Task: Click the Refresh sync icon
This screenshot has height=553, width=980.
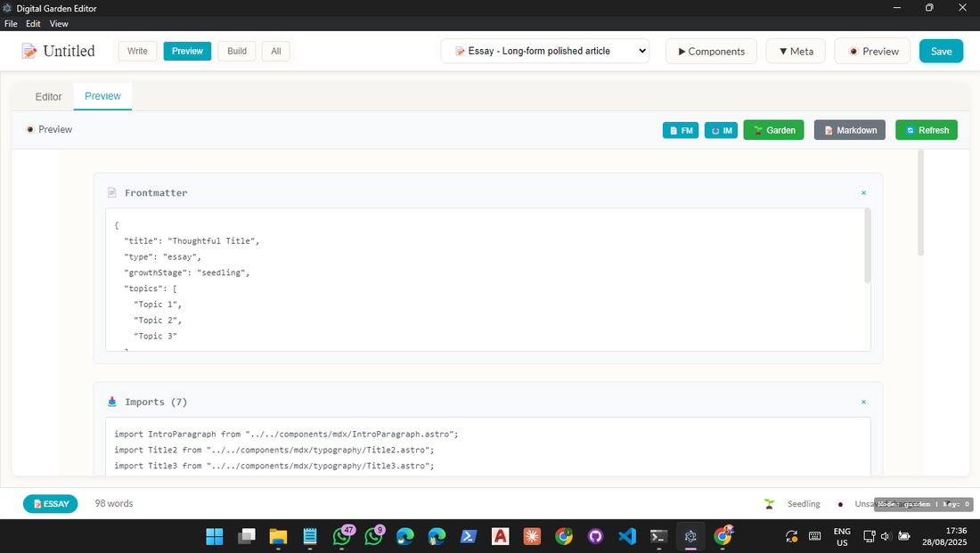Action: [x=910, y=130]
